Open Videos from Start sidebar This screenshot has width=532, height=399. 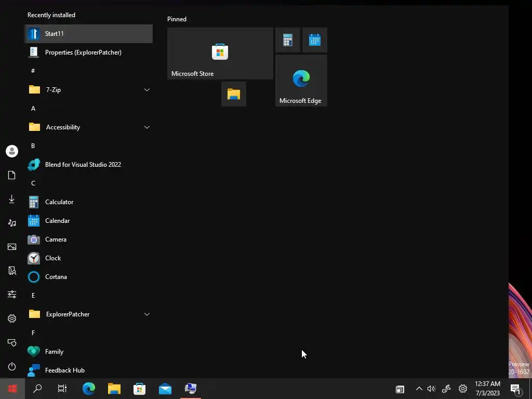point(12,270)
